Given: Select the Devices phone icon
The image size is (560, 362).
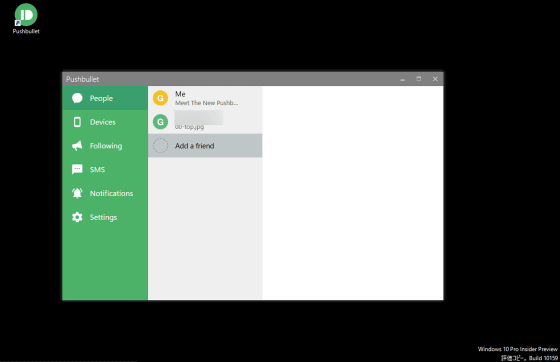Looking at the screenshot, I should pos(77,122).
